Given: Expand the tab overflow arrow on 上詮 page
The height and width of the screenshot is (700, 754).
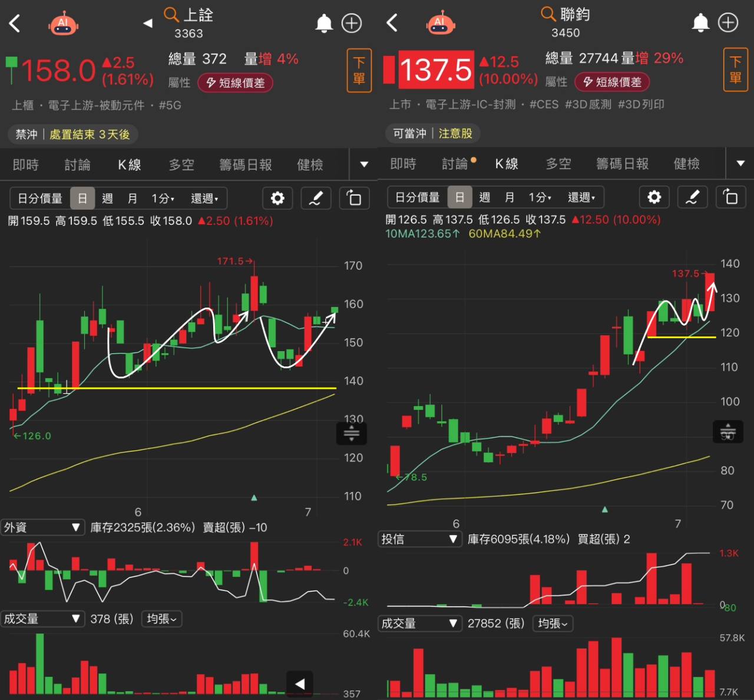Looking at the screenshot, I should (364, 164).
